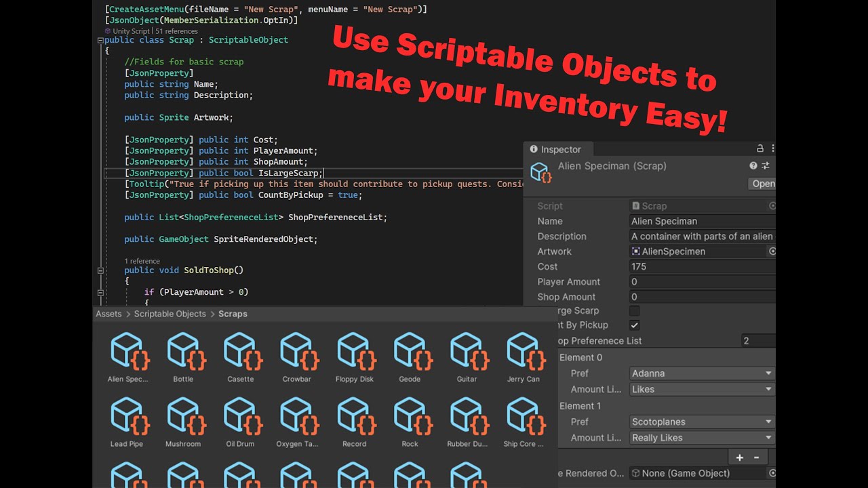The image size is (868, 488).
Task: Click the SpriteRenderedObject field in code
Action: tap(263, 239)
